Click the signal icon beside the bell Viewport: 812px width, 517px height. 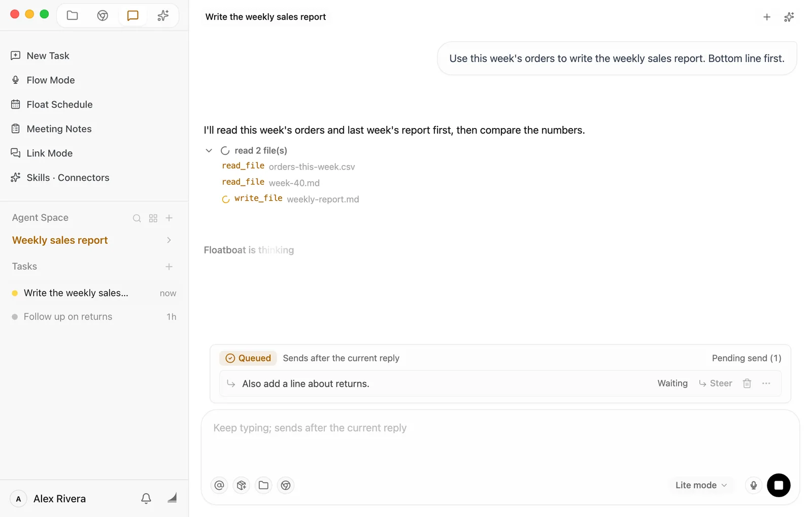coord(172,499)
